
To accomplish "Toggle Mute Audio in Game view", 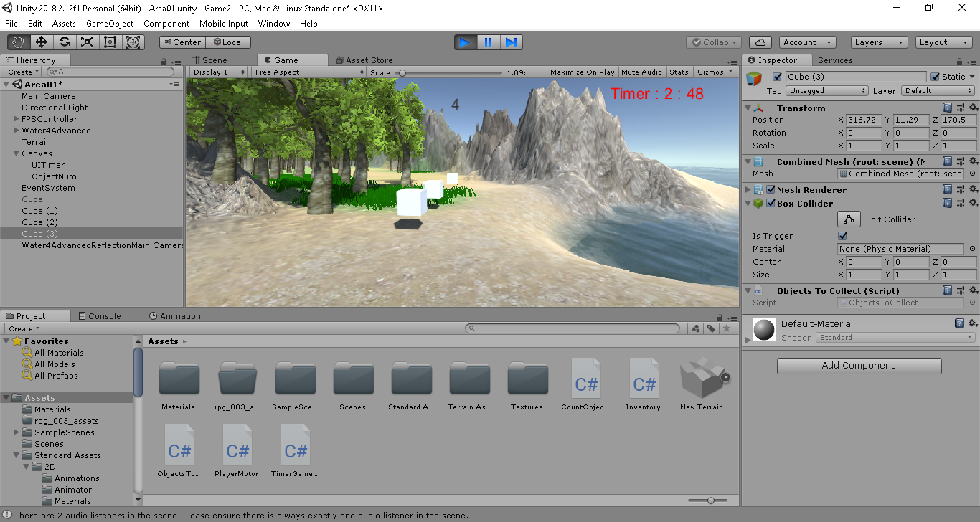I will (641, 72).
